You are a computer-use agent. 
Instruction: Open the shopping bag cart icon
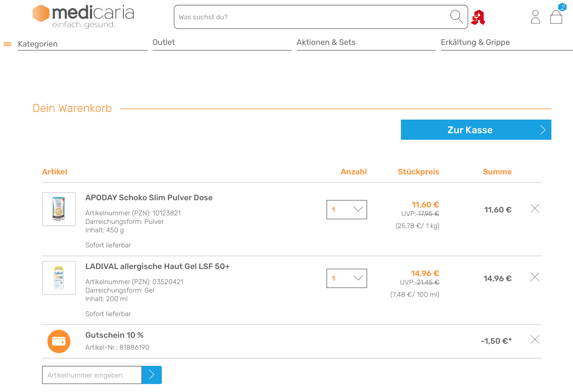pyautogui.click(x=556, y=17)
